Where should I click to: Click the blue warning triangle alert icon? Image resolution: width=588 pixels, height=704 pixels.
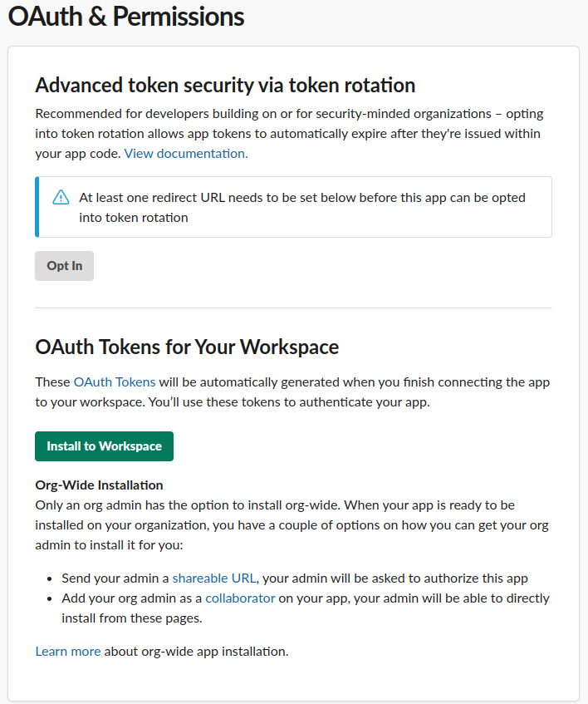coord(60,197)
